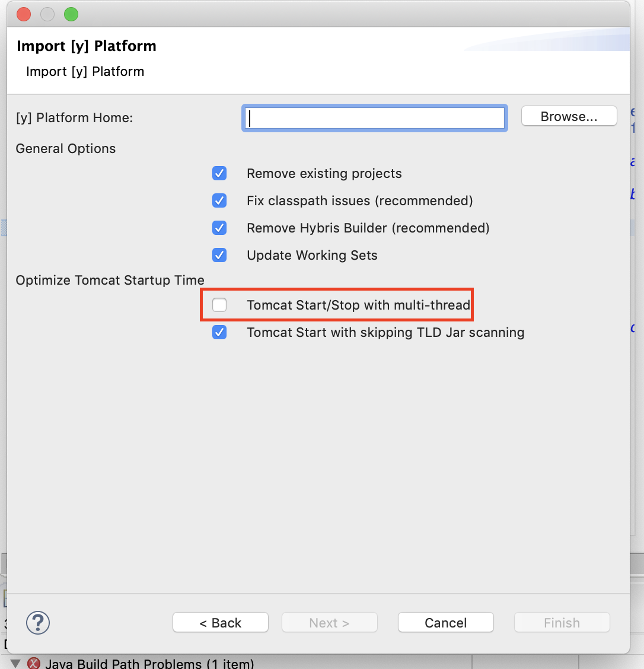This screenshot has height=669, width=644.
Task: Open the help question mark icon
Action: click(x=37, y=623)
